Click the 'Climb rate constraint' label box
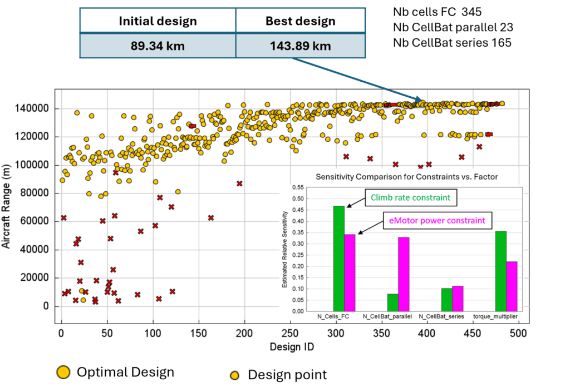The width and height of the screenshot is (570, 392). pyautogui.click(x=411, y=197)
